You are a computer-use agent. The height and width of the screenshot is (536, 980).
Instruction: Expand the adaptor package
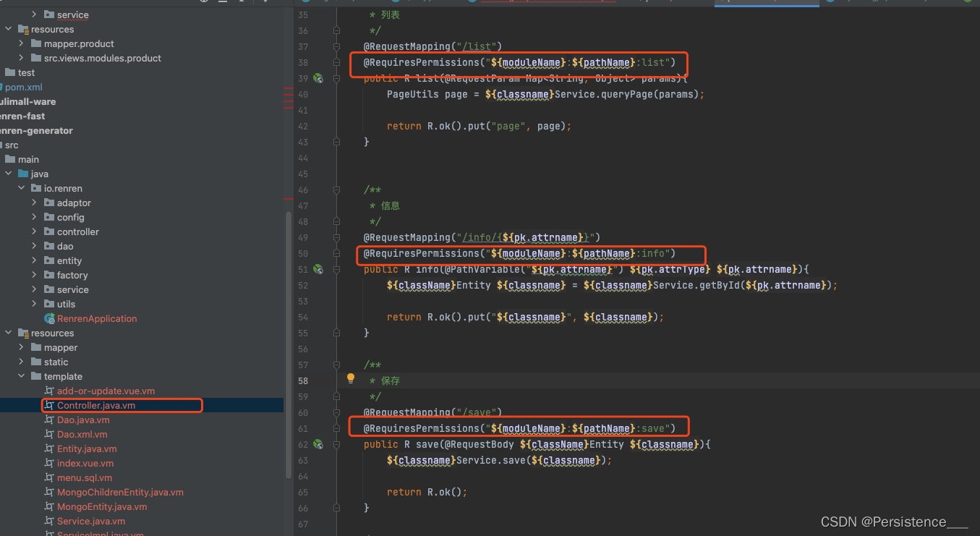coord(35,203)
